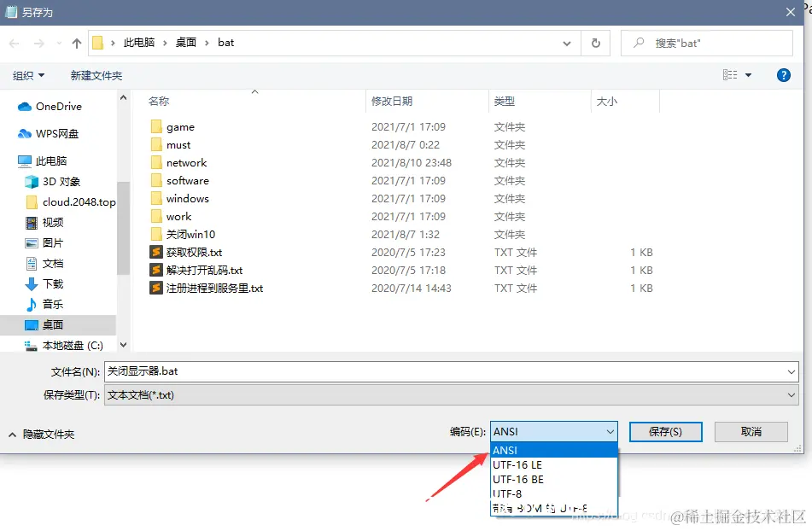Screen dimensions: 812x531
Task: Choose UTF-16 LE encoding option
Action: 553,464
